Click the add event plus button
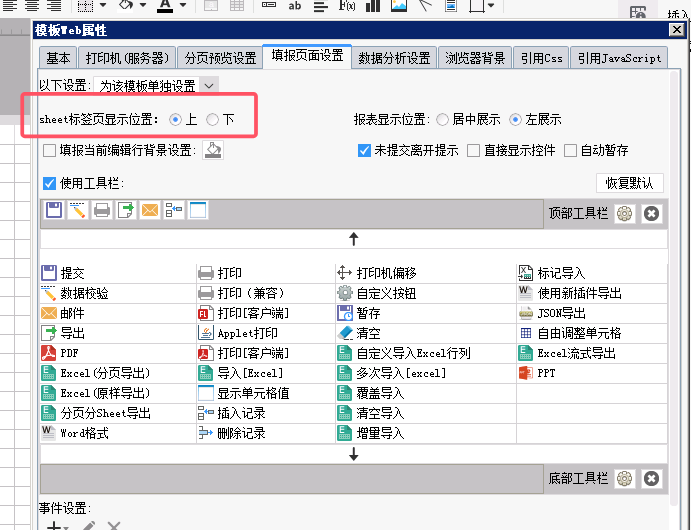 click(x=55, y=526)
